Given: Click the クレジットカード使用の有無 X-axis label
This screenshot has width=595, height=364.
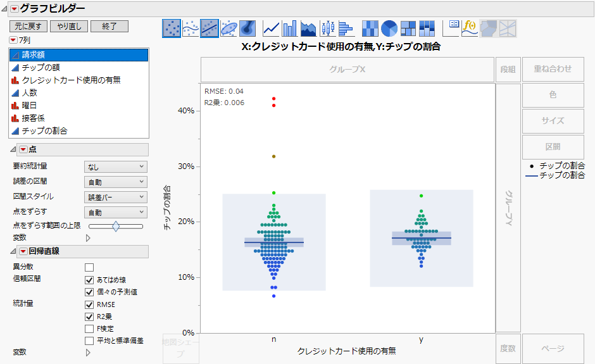Looking at the screenshot, I should [346, 351].
